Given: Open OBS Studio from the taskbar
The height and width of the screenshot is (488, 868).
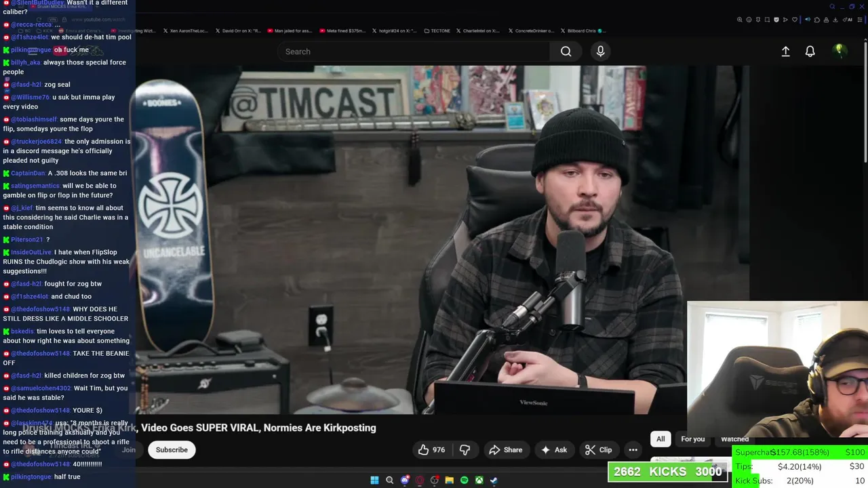Looking at the screenshot, I should click(435, 481).
